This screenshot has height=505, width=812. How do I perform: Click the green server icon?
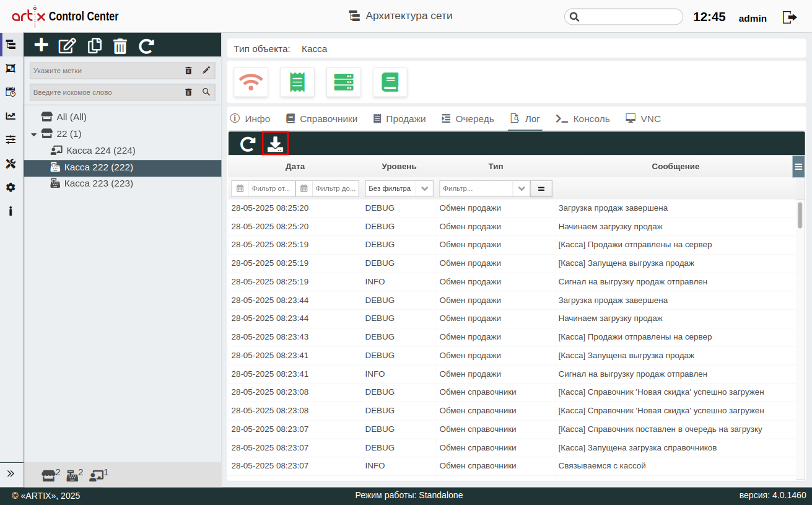click(343, 82)
